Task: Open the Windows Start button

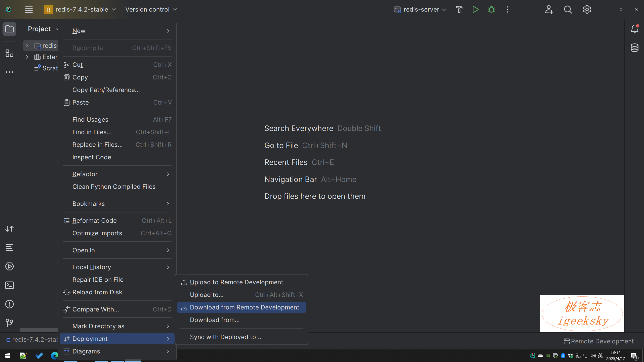Action: click(x=8, y=356)
